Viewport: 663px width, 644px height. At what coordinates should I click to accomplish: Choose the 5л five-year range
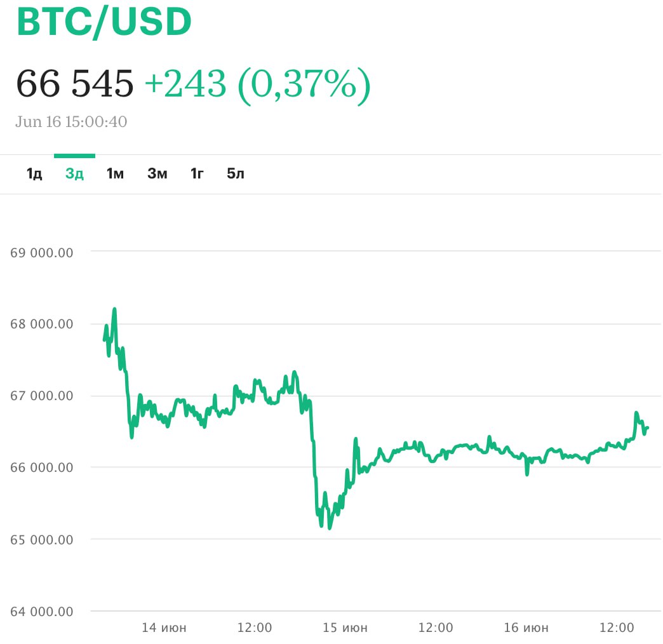click(x=236, y=173)
